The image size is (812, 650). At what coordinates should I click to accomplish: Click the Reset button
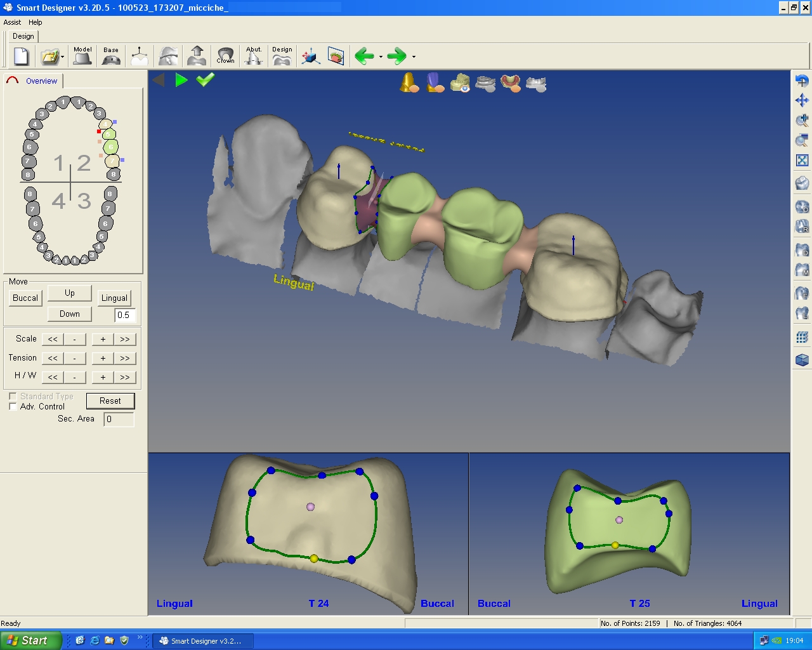[x=110, y=401]
